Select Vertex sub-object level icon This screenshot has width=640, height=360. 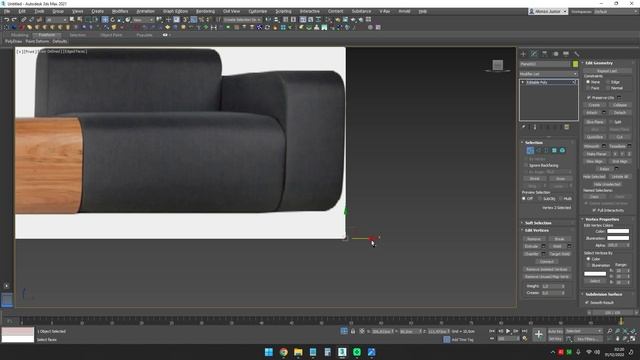[x=530, y=151]
